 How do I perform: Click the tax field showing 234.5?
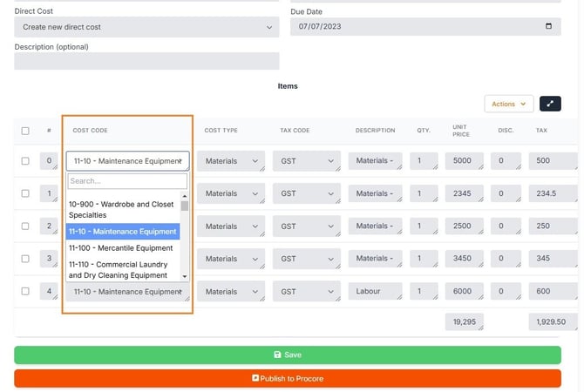click(x=553, y=193)
